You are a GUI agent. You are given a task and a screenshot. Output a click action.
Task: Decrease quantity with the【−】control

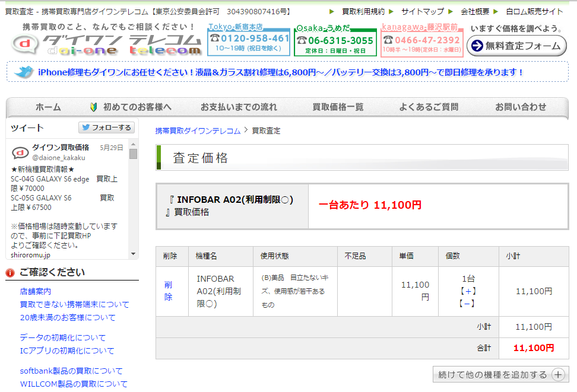point(467,304)
